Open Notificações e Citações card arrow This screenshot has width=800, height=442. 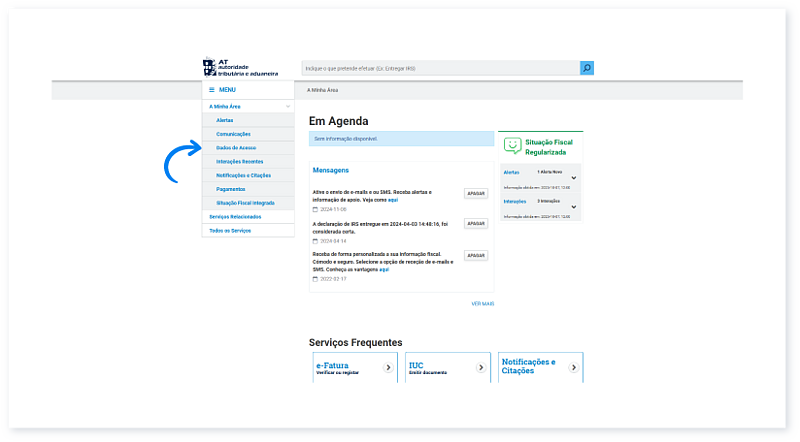point(573,368)
